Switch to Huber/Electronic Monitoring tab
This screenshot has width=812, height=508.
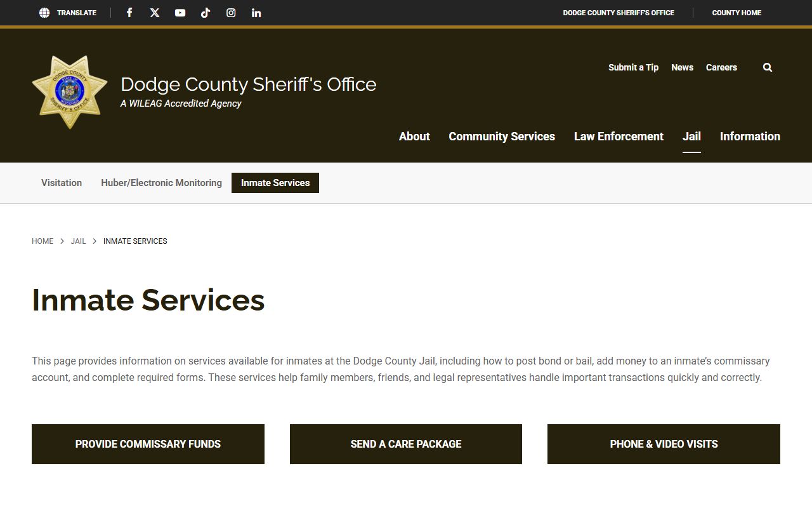[x=161, y=183]
